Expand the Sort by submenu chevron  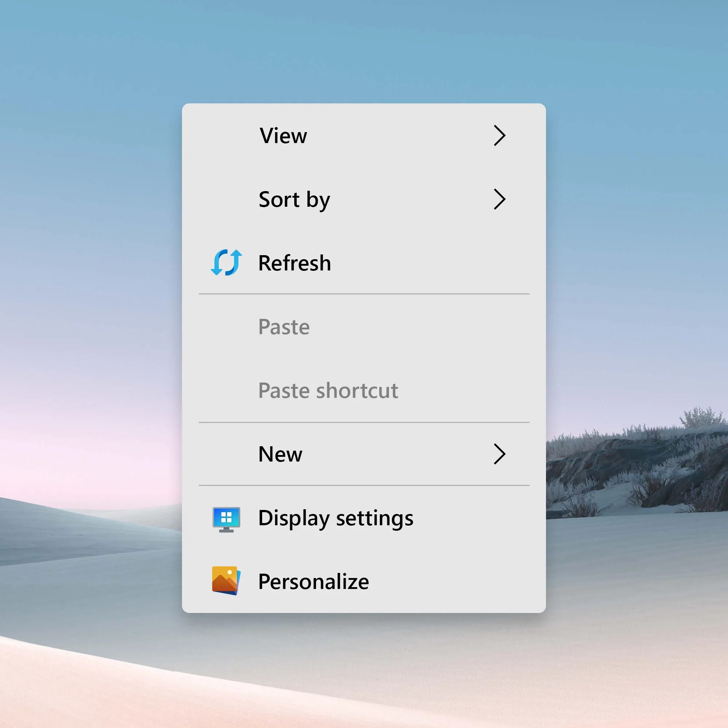tap(499, 199)
